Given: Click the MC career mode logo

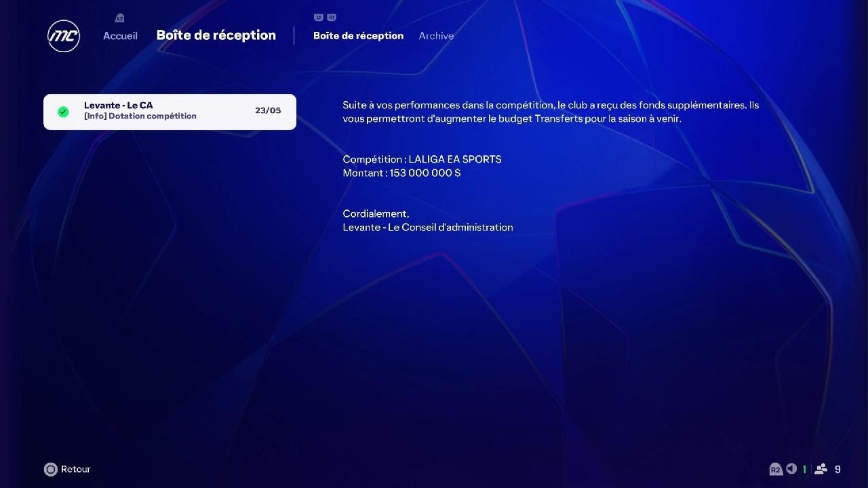Looking at the screenshot, I should coord(64,36).
